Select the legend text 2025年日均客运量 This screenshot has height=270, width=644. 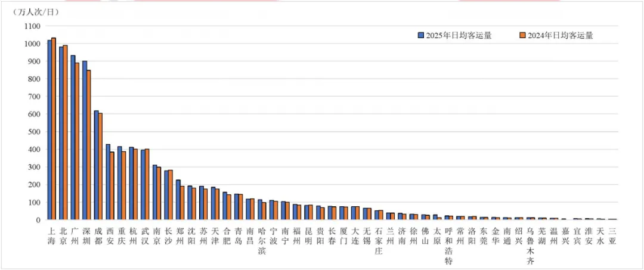pyautogui.click(x=459, y=36)
